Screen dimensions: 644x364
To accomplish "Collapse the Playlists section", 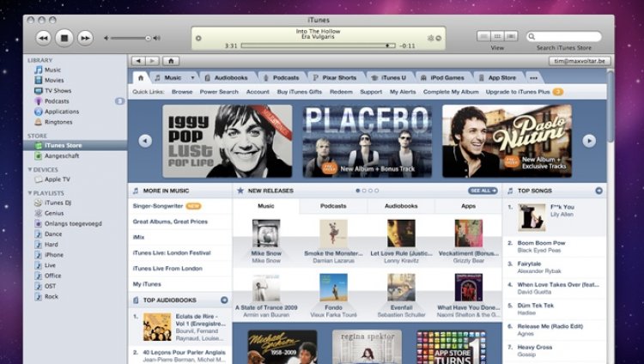I will [29, 192].
